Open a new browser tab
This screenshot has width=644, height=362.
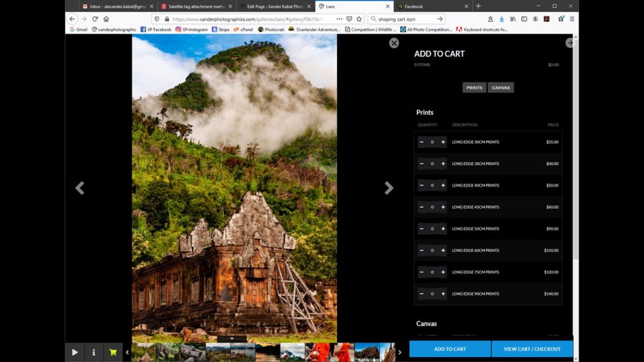tap(478, 6)
